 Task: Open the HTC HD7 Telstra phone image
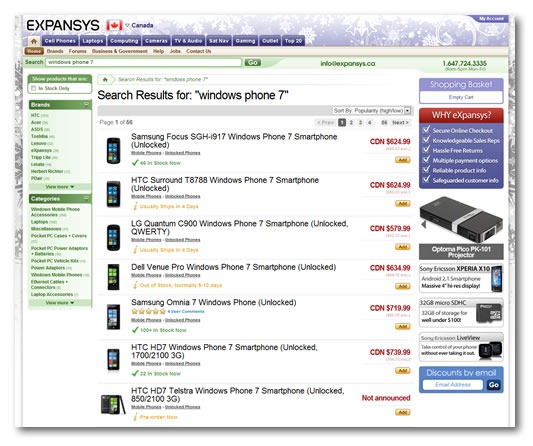(x=113, y=405)
